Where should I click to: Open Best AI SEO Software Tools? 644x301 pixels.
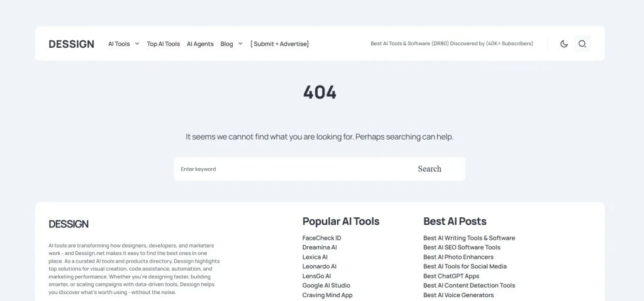click(x=462, y=247)
